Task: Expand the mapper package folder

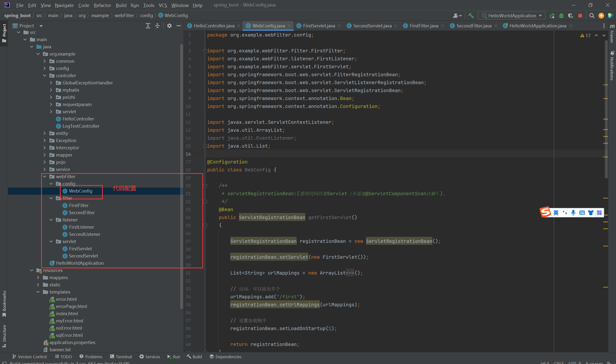Action: pos(45,155)
